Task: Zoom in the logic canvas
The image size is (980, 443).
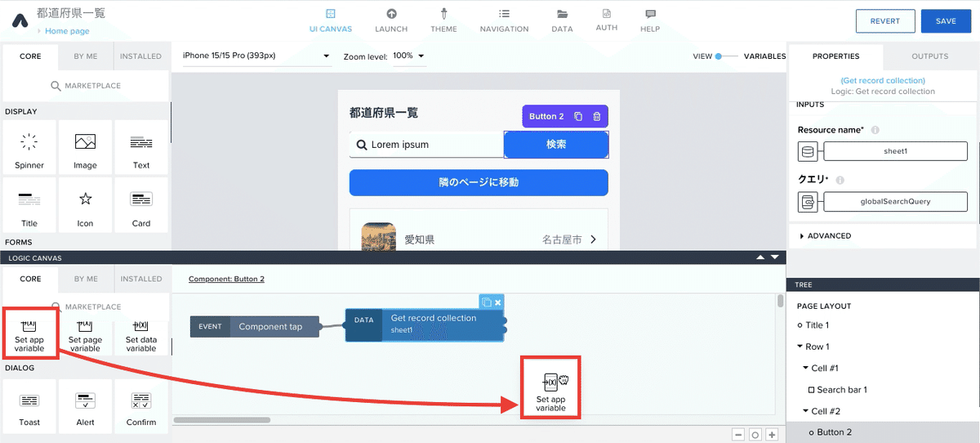Action: click(x=772, y=435)
